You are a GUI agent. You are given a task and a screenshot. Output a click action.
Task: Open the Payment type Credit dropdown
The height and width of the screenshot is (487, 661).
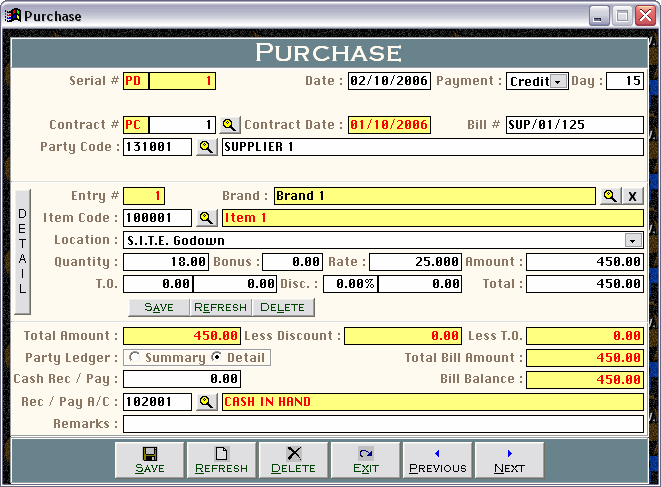click(558, 81)
